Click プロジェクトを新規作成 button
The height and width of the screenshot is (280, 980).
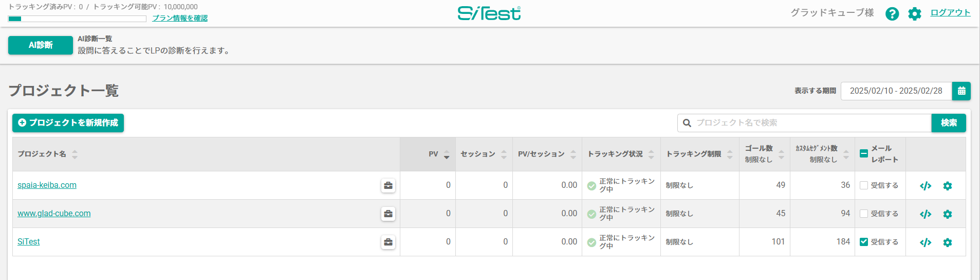point(68,123)
